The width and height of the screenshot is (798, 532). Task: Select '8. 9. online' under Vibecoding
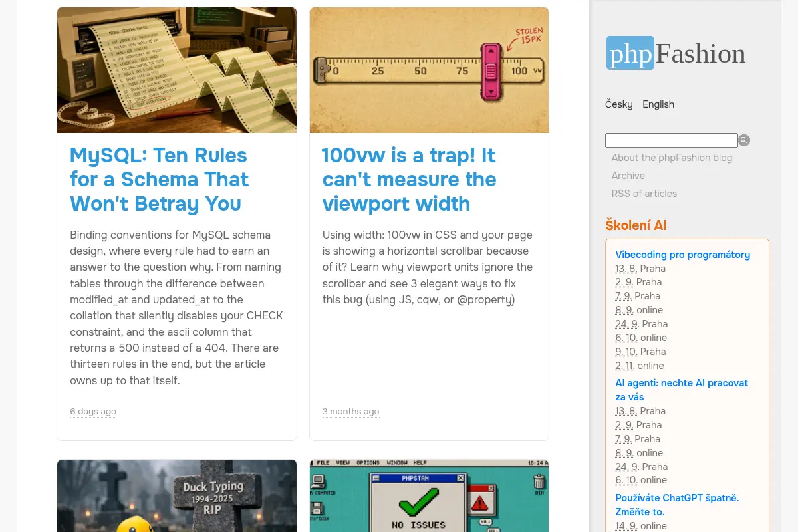[x=639, y=310]
